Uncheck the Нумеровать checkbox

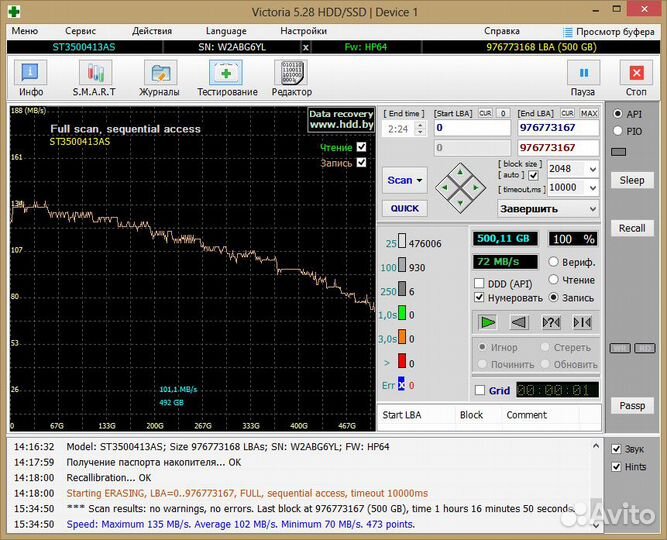coord(480,297)
